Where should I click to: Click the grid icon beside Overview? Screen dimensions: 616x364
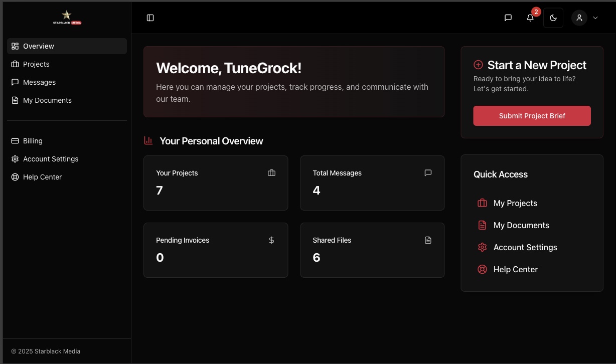pyautogui.click(x=15, y=46)
